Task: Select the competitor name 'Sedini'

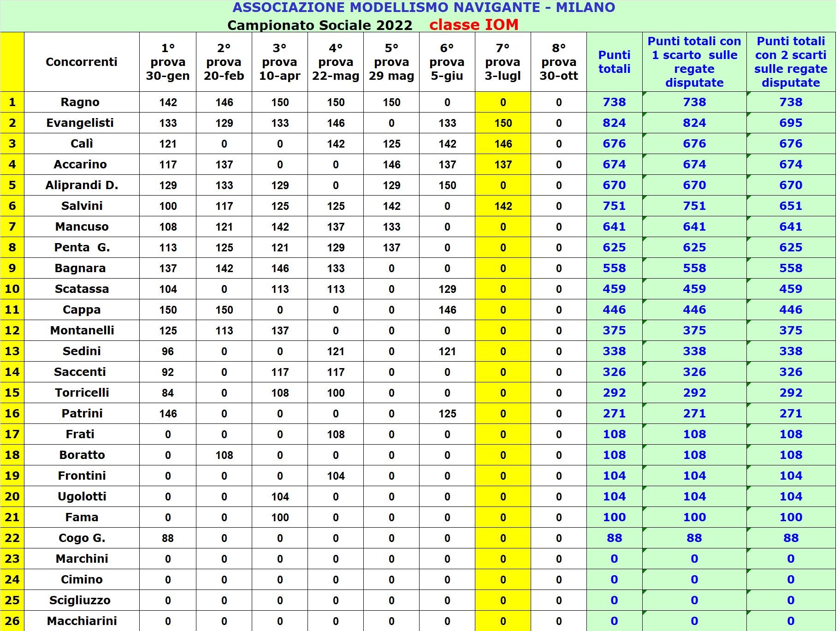Action: pos(82,351)
